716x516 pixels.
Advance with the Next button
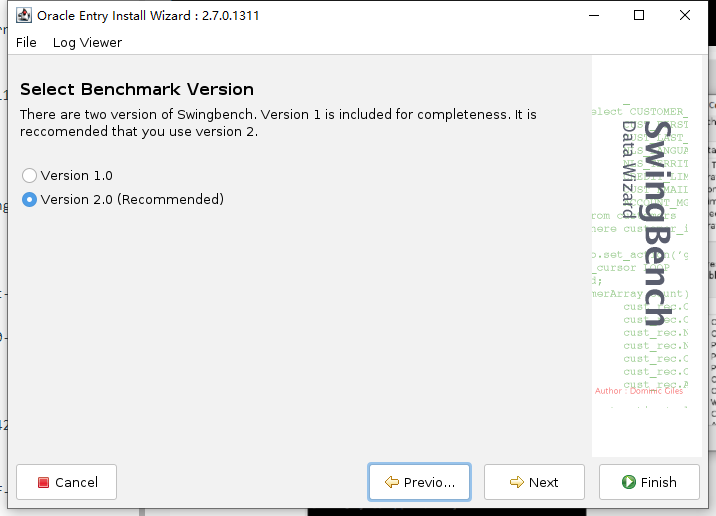(x=534, y=482)
